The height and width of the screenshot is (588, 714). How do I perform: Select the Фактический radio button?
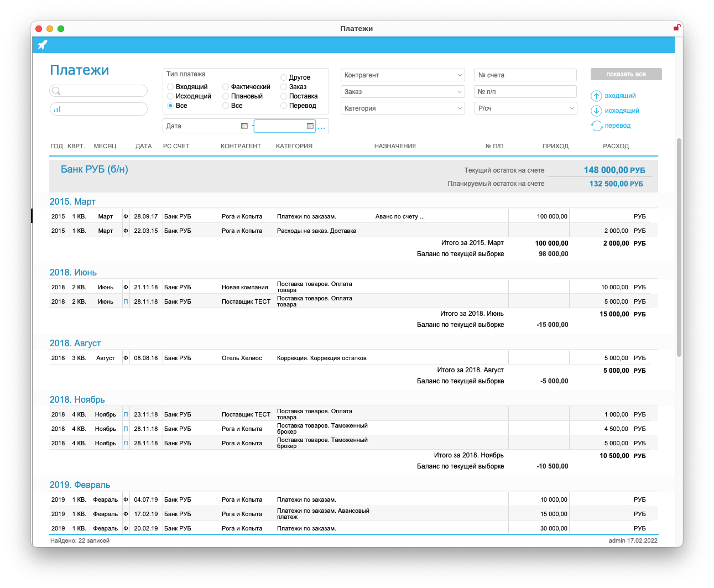(x=226, y=87)
